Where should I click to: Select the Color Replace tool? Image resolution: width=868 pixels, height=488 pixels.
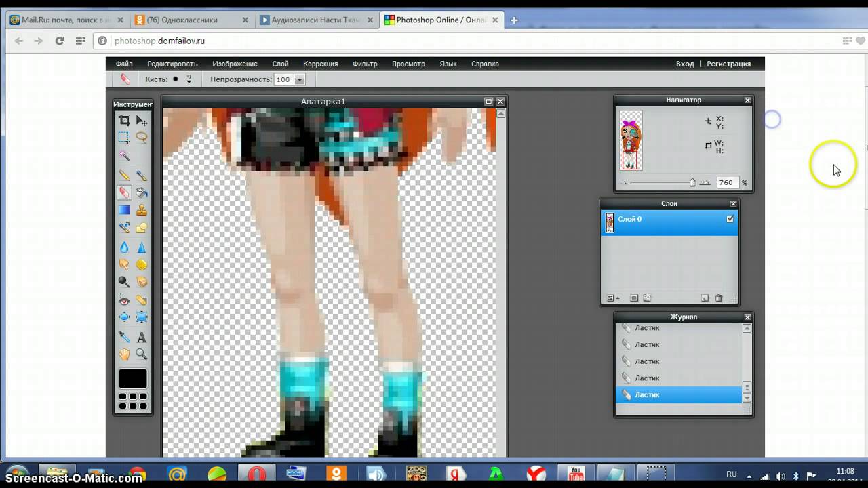pos(124,228)
